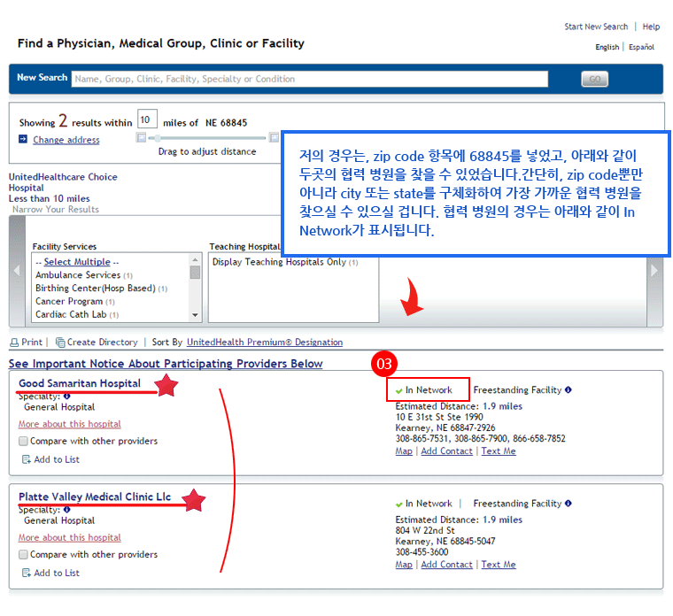
Task: Select Birthing Center(Hosp Based) filter
Action: (101, 289)
